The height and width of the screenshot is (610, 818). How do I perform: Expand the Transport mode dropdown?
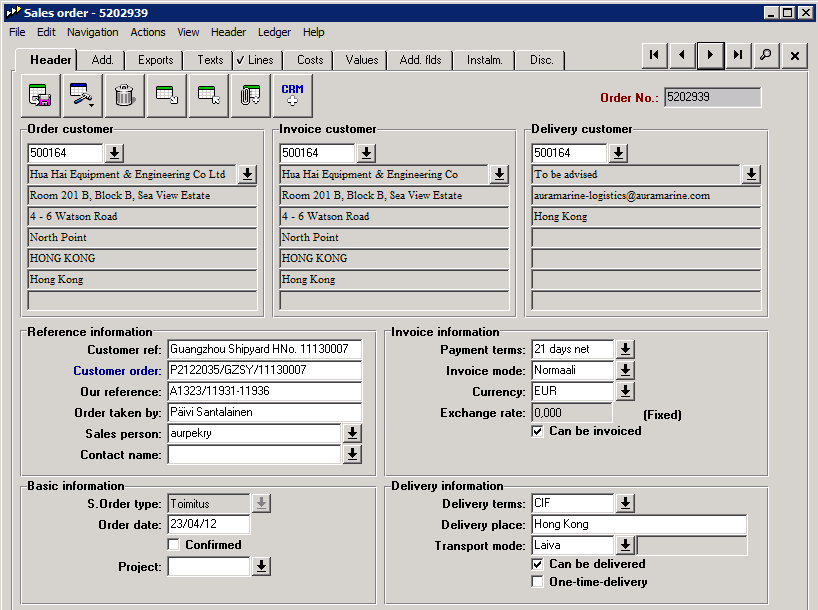click(x=625, y=545)
